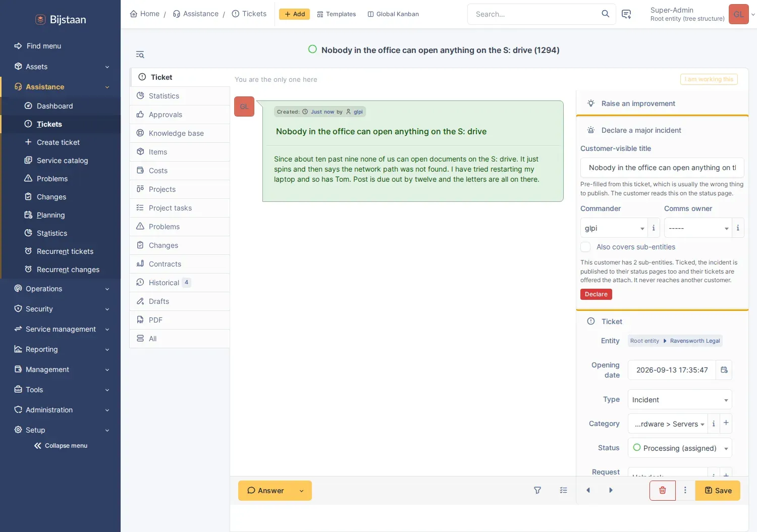Open the Knowledge base tab
The width and height of the screenshot is (757, 532).
[180, 133]
